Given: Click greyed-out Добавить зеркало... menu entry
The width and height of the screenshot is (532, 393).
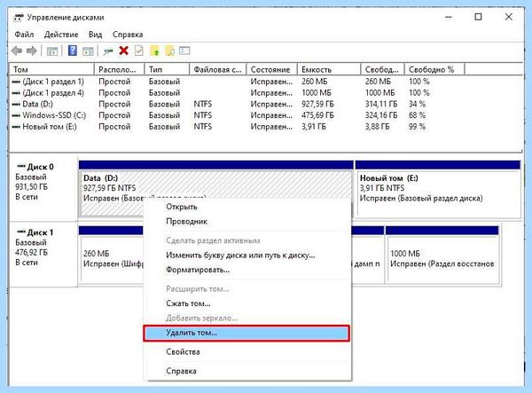Looking at the screenshot, I should coord(247,318).
